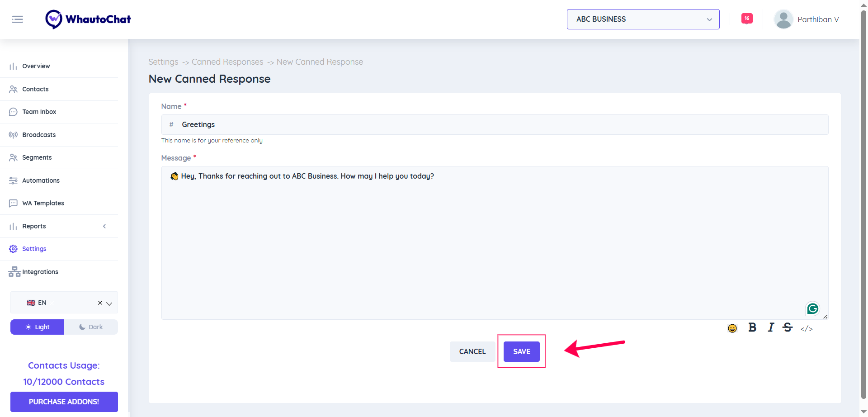Save the new canned response
This screenshot has width=868, height=417.
click(521, 351)
